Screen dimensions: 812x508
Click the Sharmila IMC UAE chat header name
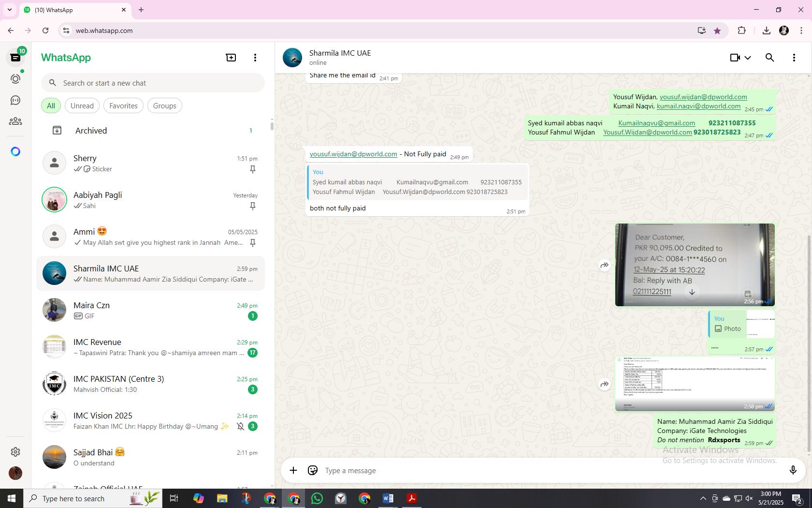coord(340,53)
